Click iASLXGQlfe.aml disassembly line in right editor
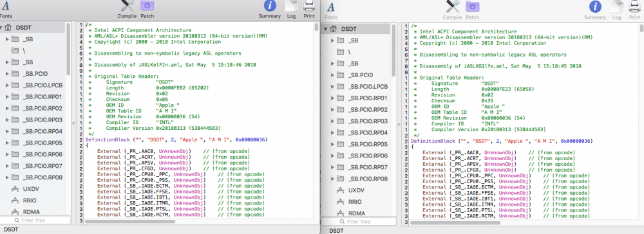Screen dimensions: 644x234 pos(497,66)
